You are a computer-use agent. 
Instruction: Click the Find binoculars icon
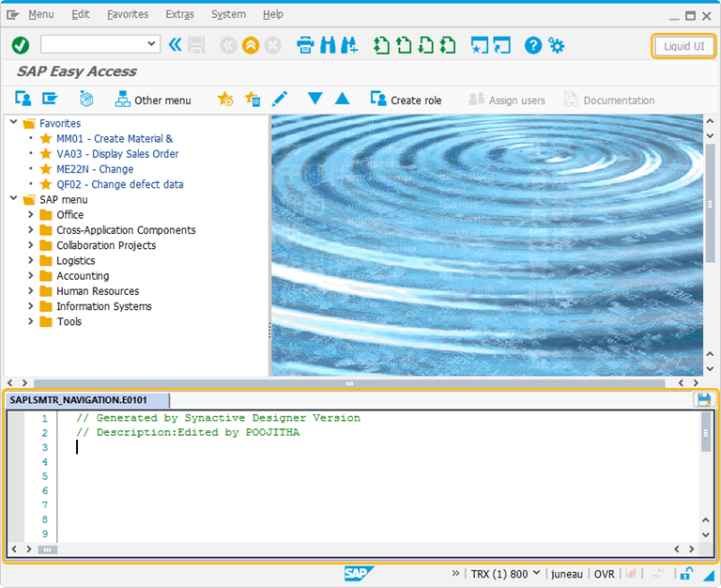[x=328, y=45]
